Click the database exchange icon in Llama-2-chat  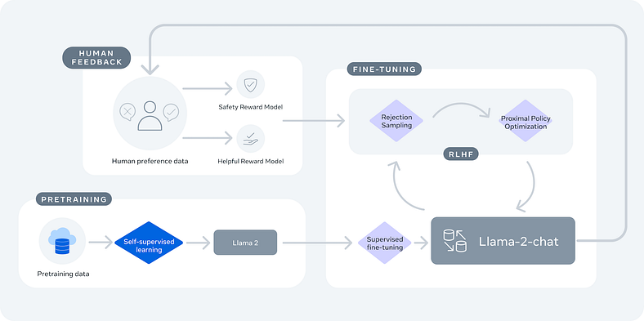[x=454, y=240]
